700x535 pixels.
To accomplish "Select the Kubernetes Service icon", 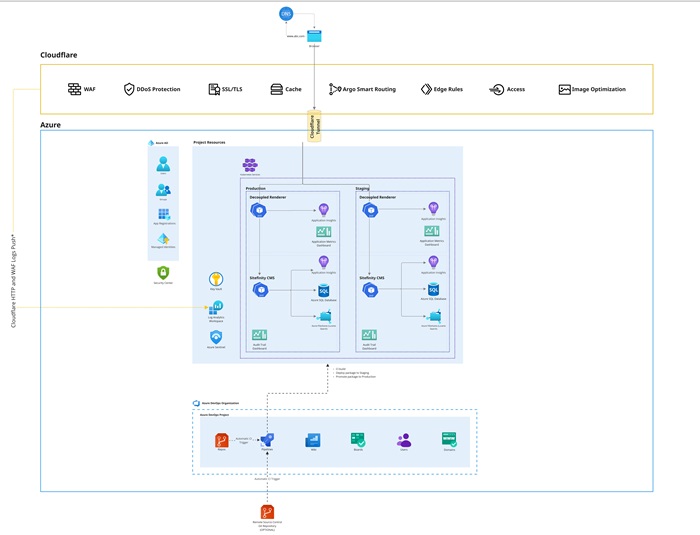I will (x=250, y=166).
